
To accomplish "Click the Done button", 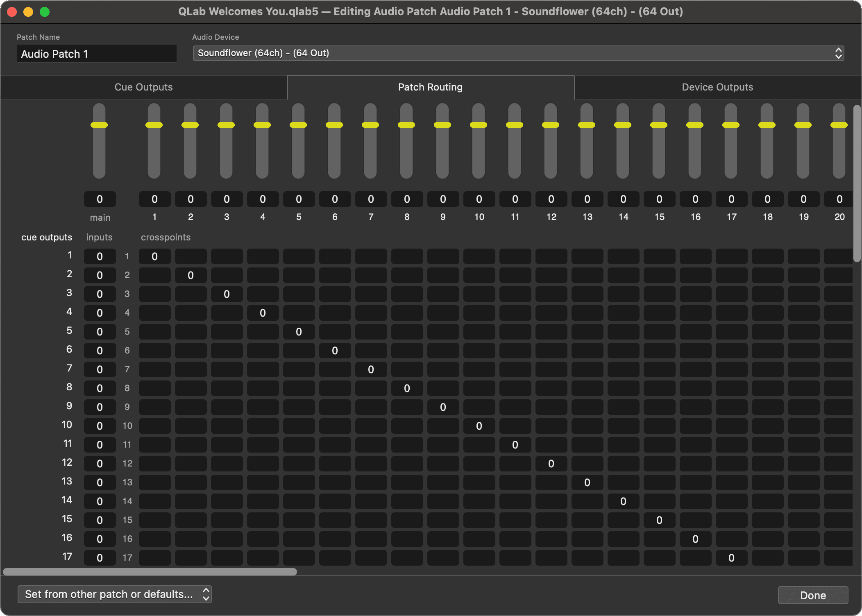I will [813, 595].
